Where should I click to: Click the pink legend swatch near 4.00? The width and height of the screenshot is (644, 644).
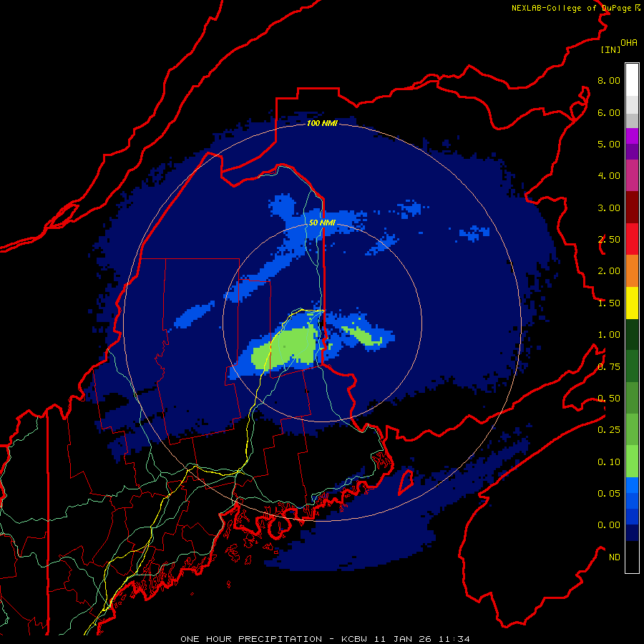click(632, 176)
